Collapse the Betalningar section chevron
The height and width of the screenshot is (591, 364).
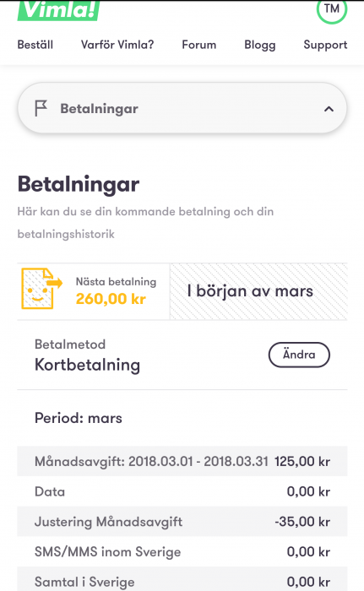coord(329,109)
